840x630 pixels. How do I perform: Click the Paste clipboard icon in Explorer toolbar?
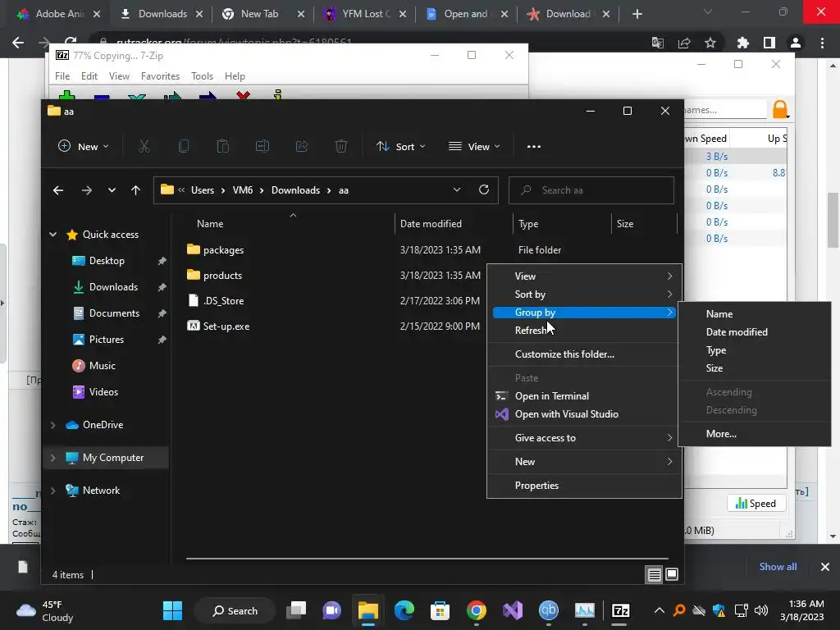[223, 146]
